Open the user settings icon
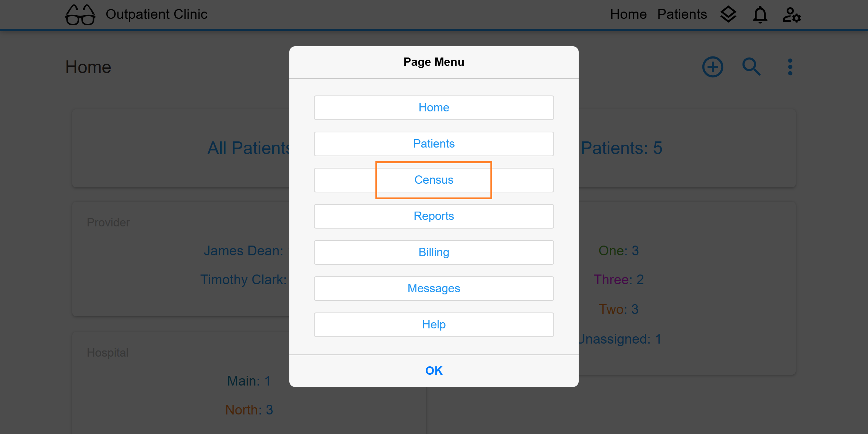 point(792,15)
